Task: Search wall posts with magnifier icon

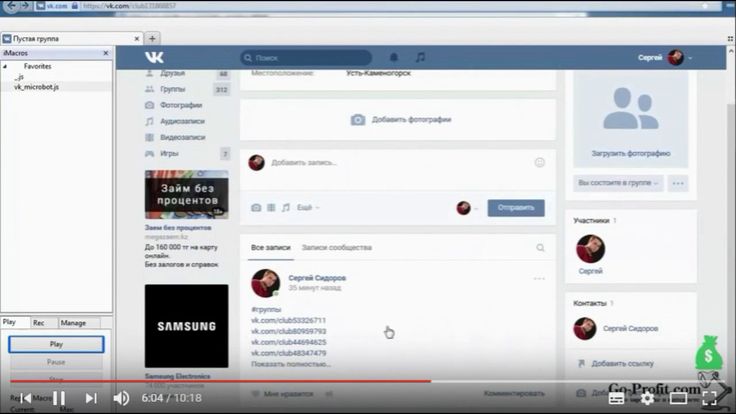Action: (540, 247)
